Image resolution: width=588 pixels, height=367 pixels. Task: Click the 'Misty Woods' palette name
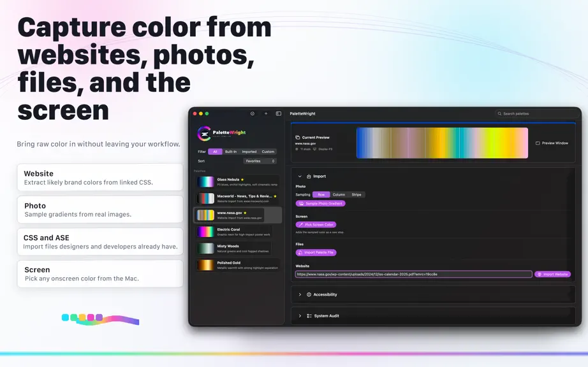(x=228, y=246)
